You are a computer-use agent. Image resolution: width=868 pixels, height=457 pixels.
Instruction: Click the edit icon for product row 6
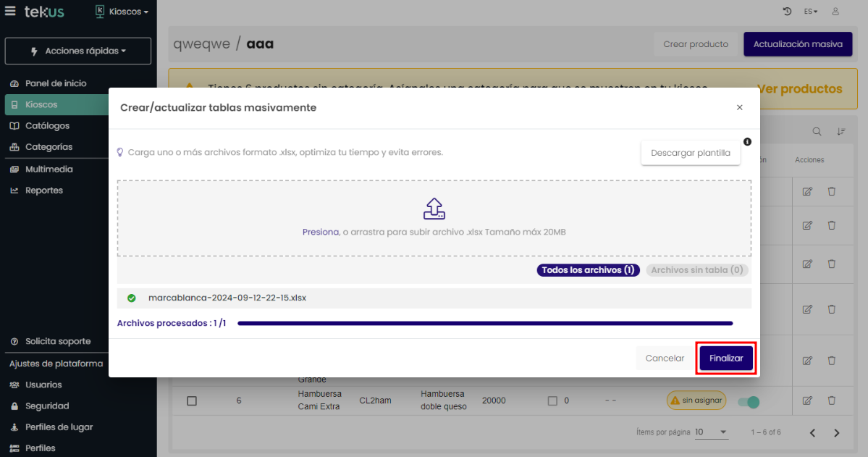[x=807, y=401]
